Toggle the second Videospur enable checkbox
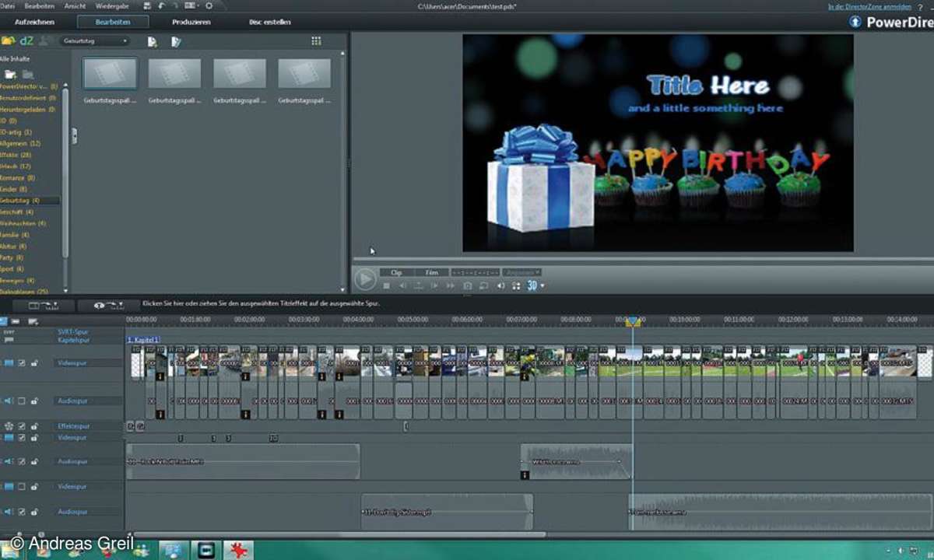This screenshot has height=560, width=934. point(22,438)
